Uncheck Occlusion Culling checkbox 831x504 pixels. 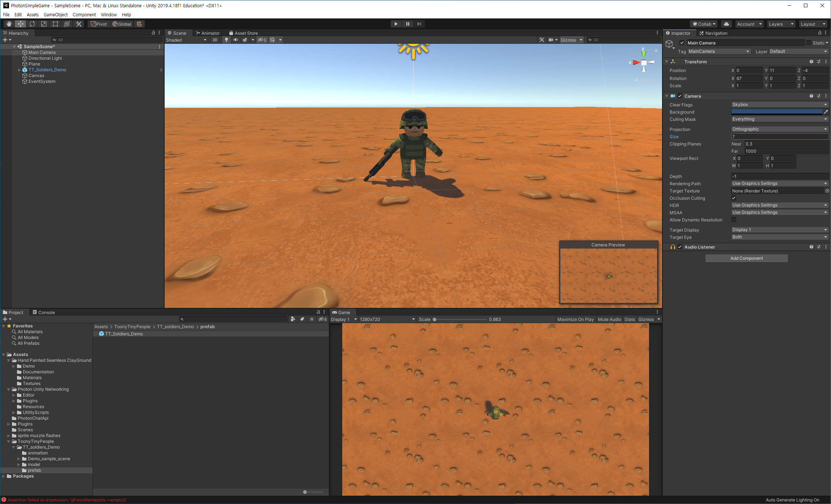point(734,198)
